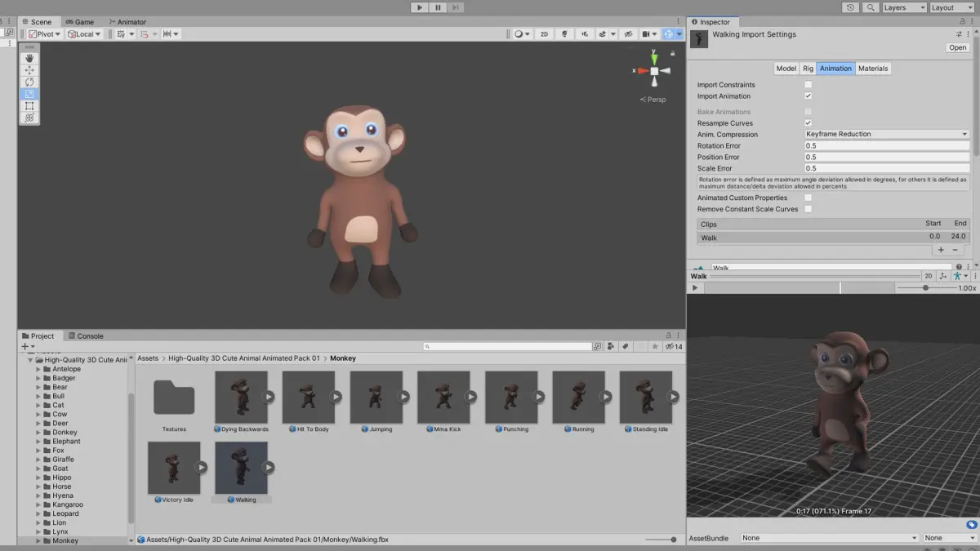Click the Project search field
Image resolution: width=980 pixels, height=551 pixels.
507,347
